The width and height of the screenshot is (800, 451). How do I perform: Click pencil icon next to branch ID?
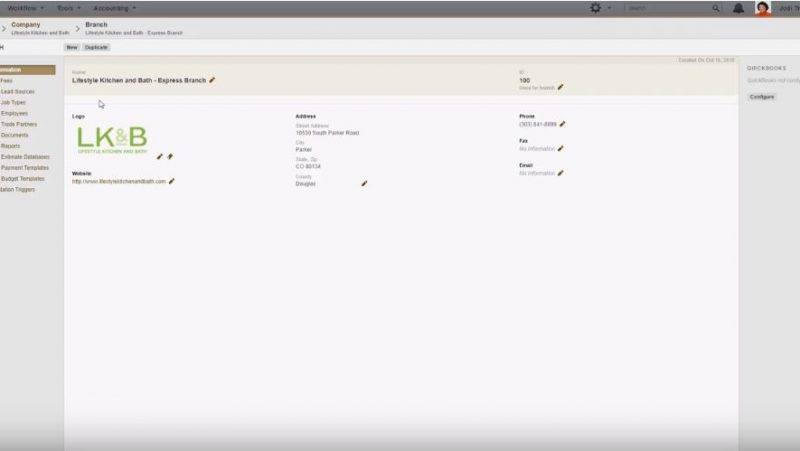[560, 87]
